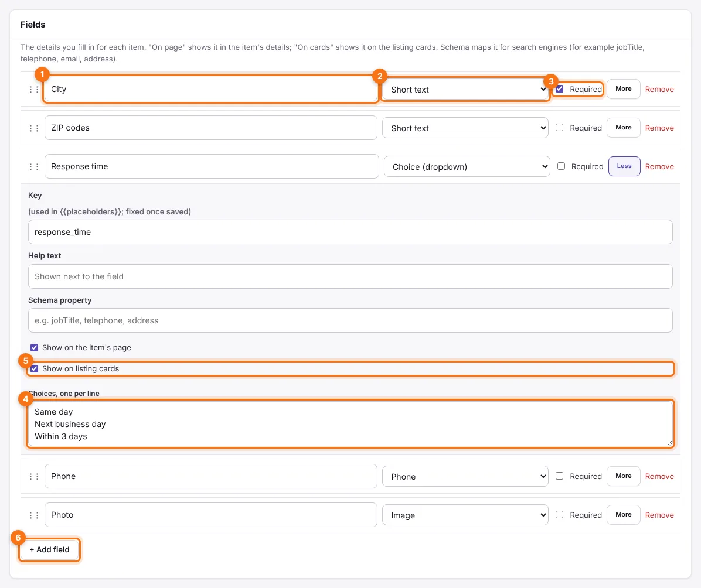Expand More options for ZIP codes
701x588 pixels.
pyautogui.click(x=623, y=127)
